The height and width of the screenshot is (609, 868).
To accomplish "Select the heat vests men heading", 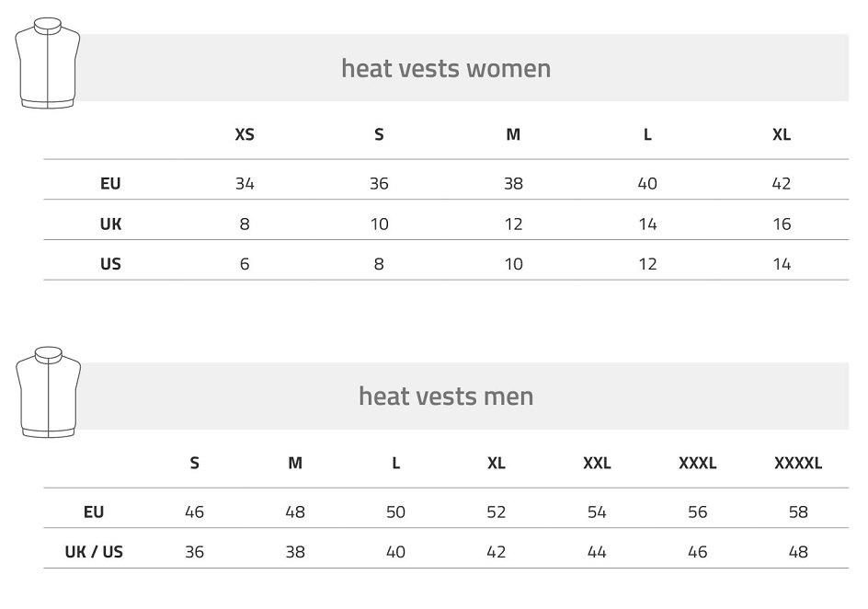I will click(446, 396).
